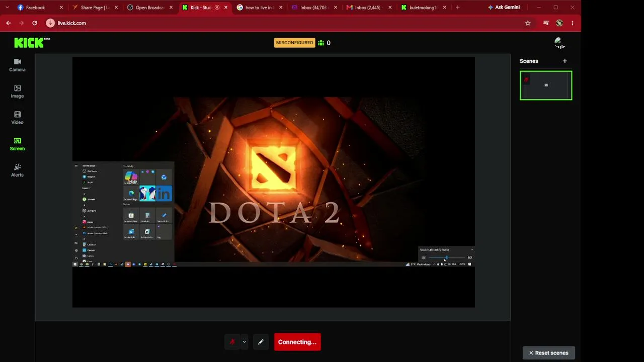
Task: Go back to the previous page
Action: point(9,23)
